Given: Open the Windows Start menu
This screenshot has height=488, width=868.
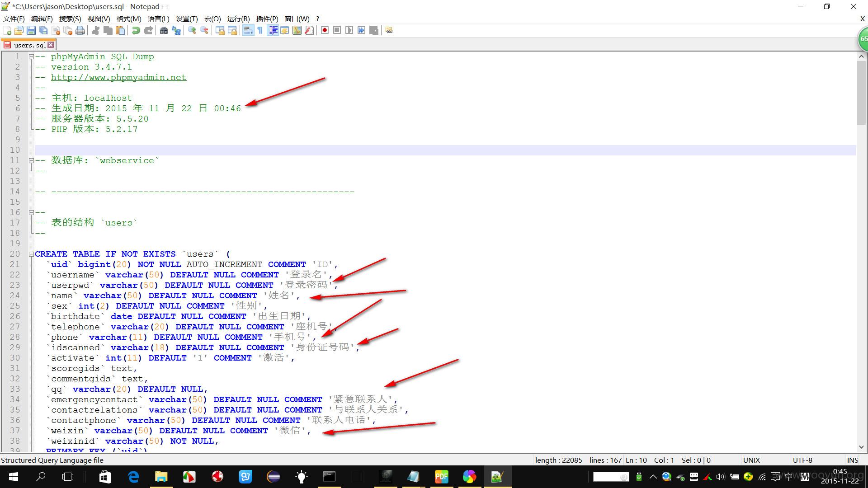Looking at the screenshot, I should point(13,477).
